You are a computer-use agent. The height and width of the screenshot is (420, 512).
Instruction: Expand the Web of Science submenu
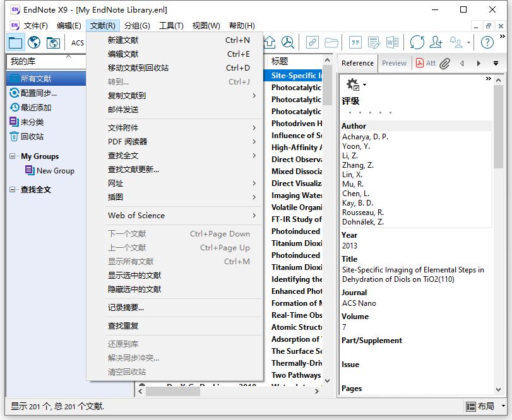[254, 216]
